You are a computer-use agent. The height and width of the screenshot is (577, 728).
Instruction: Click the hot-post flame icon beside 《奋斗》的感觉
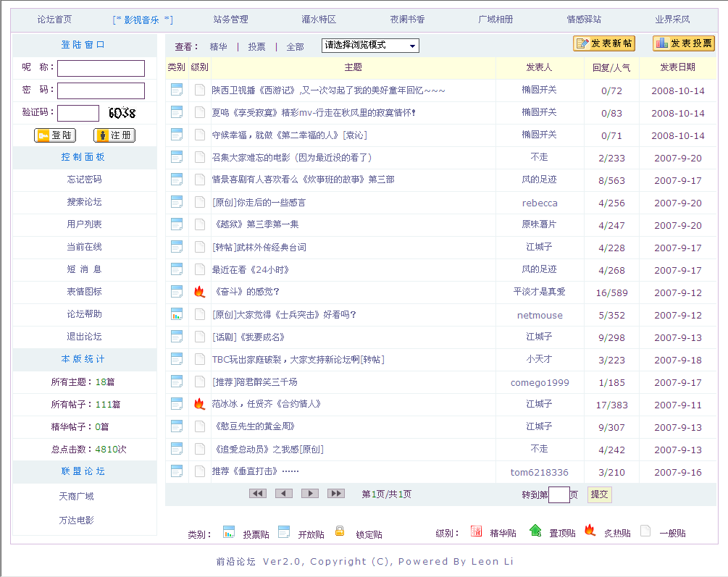[x=200, y=292]
